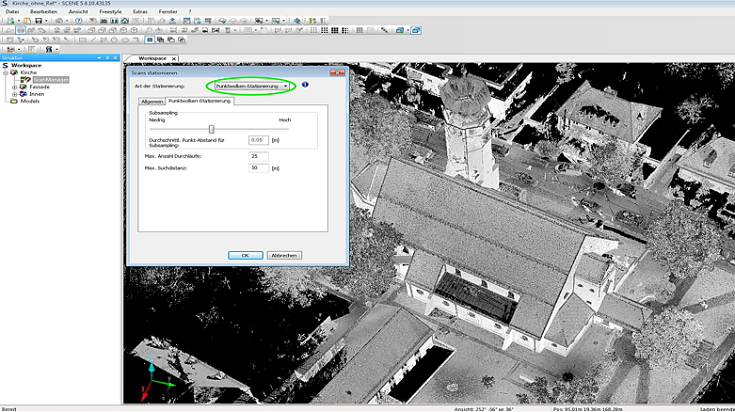This screenshot has width=735, height=412.
Task: Pin the Struktur panel
Action: click(x=107, y=58)
